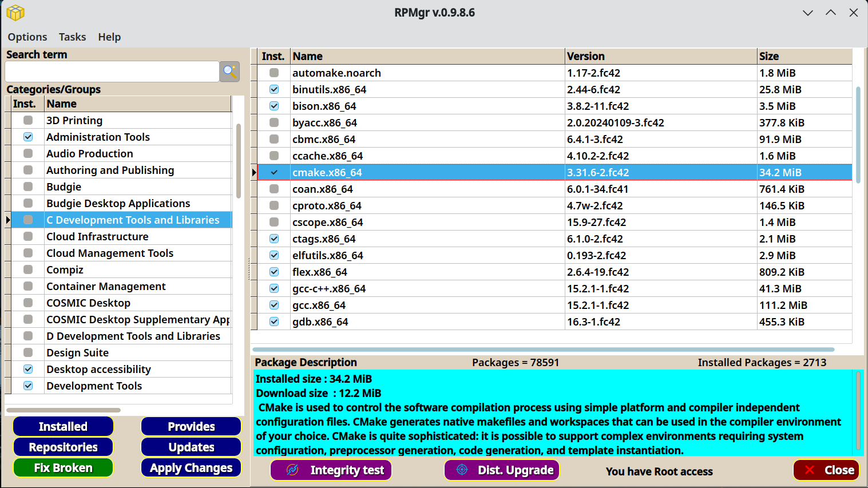Click row arrow beside C Development Tools
868x488 pixels.
[x=8, y=220]
